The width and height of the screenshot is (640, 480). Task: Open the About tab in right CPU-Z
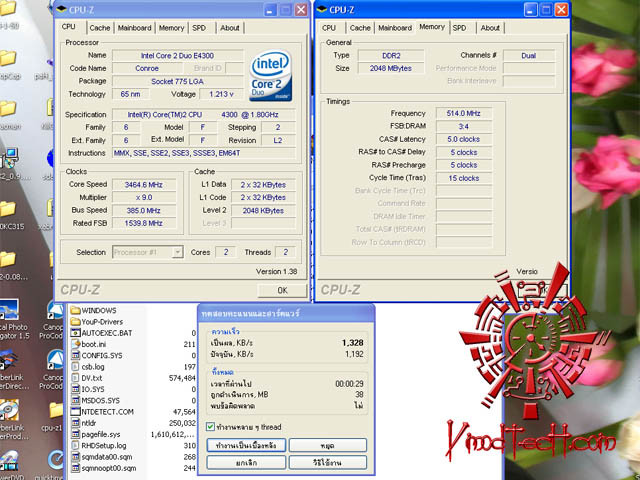490,28
